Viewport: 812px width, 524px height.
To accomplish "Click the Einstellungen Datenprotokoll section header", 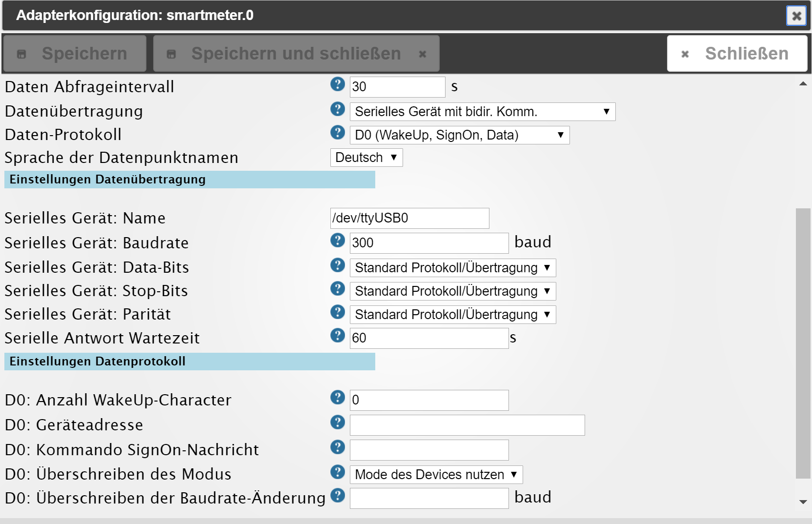I will point(190,362).
